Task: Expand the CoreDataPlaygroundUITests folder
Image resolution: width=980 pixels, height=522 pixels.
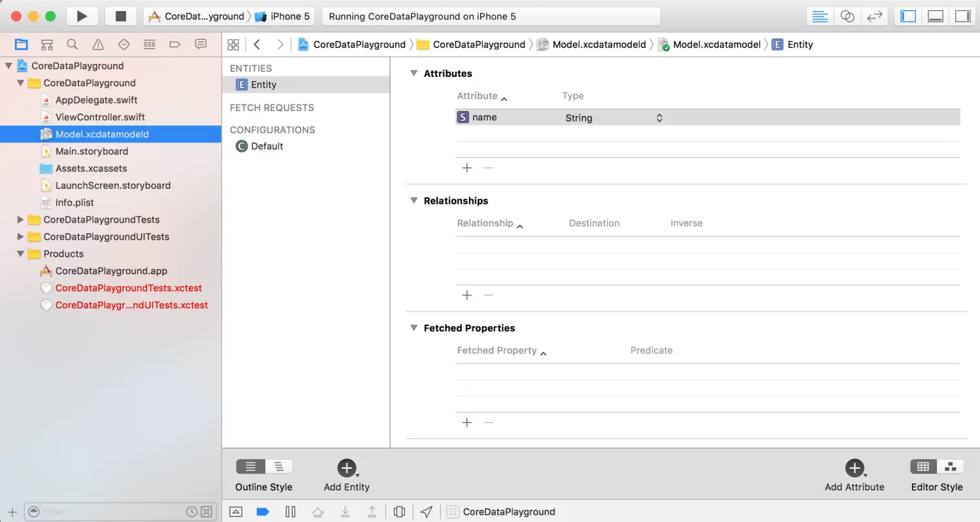Action: pos(20,237)
